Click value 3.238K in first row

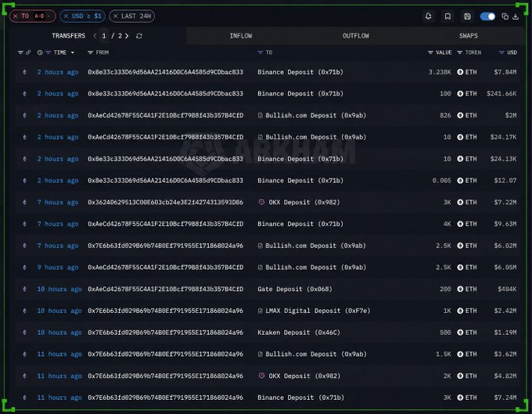tap(440, 72)
